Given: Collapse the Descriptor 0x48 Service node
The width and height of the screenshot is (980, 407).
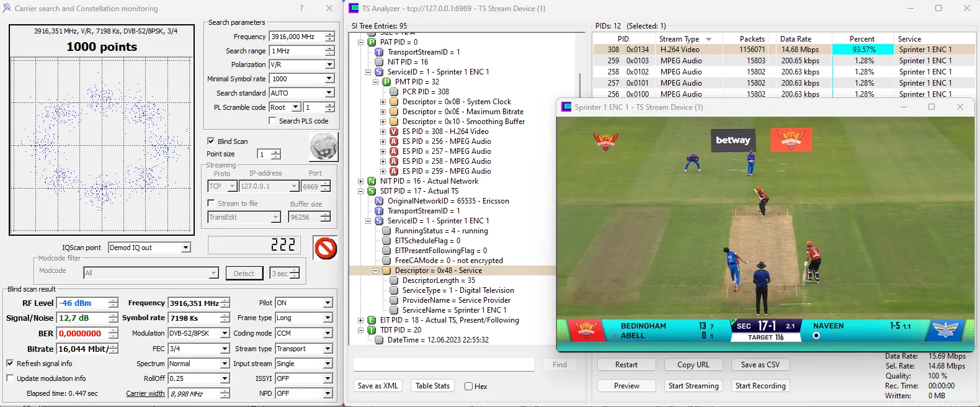Looking at the screenshot, I should (375, 271).
